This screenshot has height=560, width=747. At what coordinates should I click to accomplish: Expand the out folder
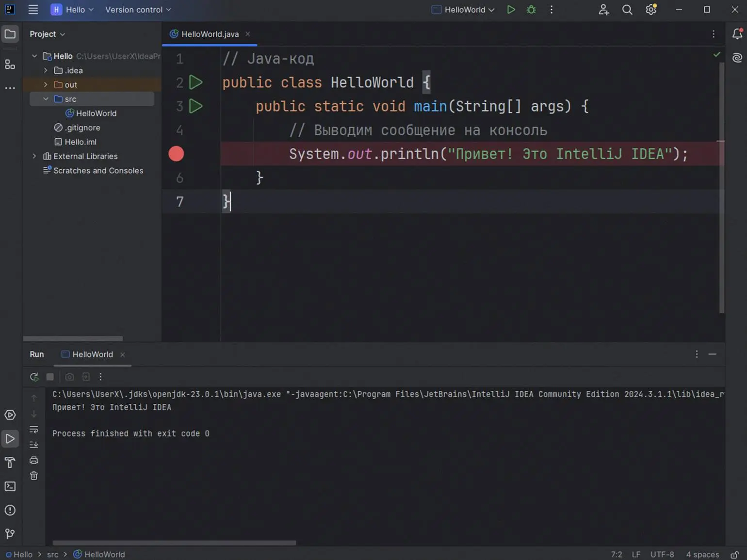click(46, 84)
